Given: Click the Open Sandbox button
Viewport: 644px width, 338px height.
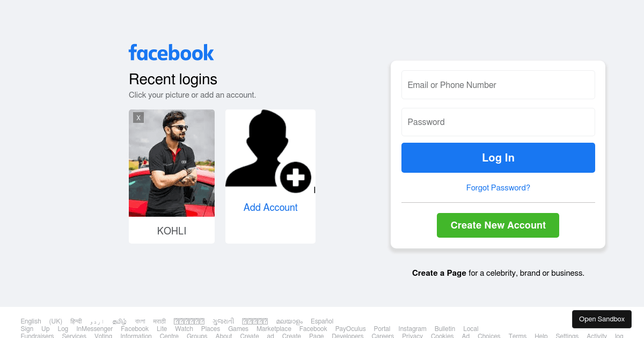Looking at the screenshot, I should click(602, 319).
